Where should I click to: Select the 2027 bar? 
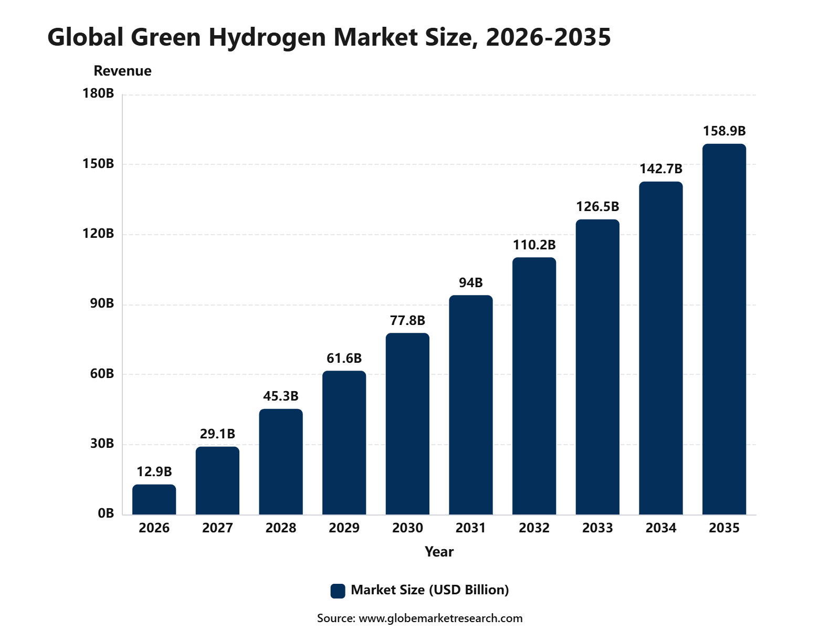pos(217,480)
